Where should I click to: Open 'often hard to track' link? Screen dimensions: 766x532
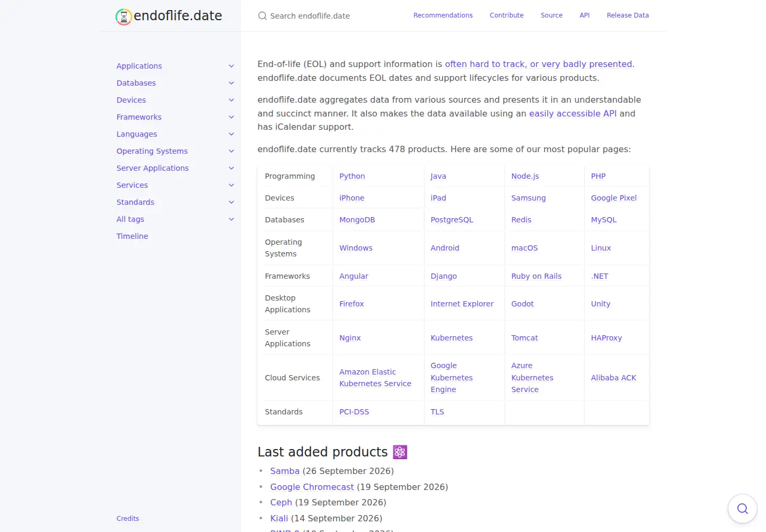538,64
